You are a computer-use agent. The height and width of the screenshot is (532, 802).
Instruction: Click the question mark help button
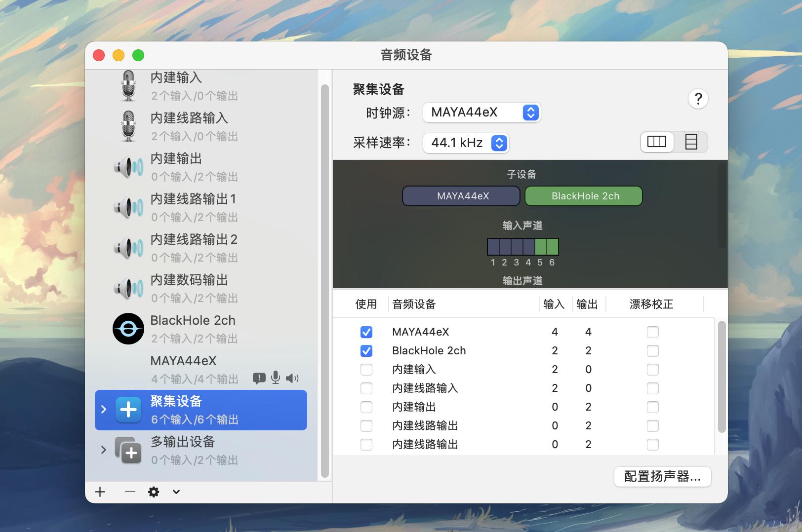coord(698,99)
